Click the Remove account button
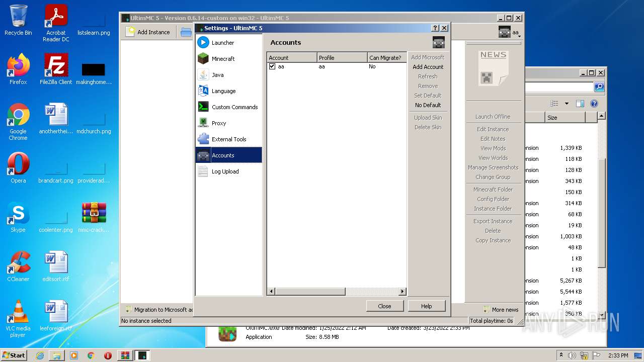 tap(428, 86)
